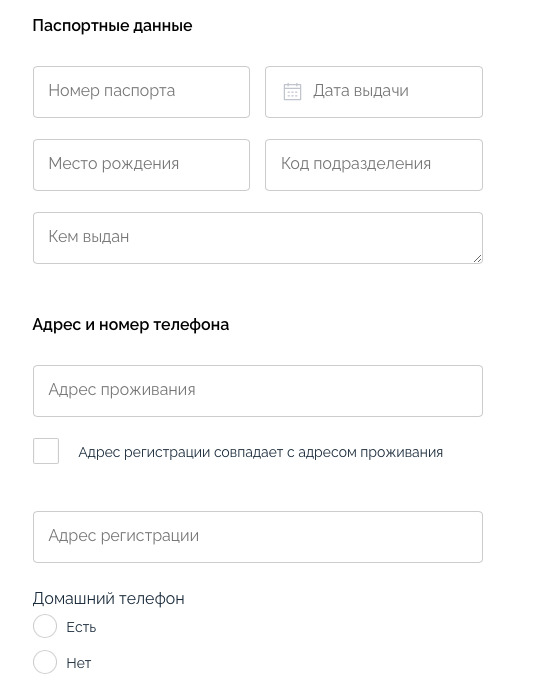
Task: Focus the Адрес проживания input
Action: pyautogui.click(x=258, y=391)
